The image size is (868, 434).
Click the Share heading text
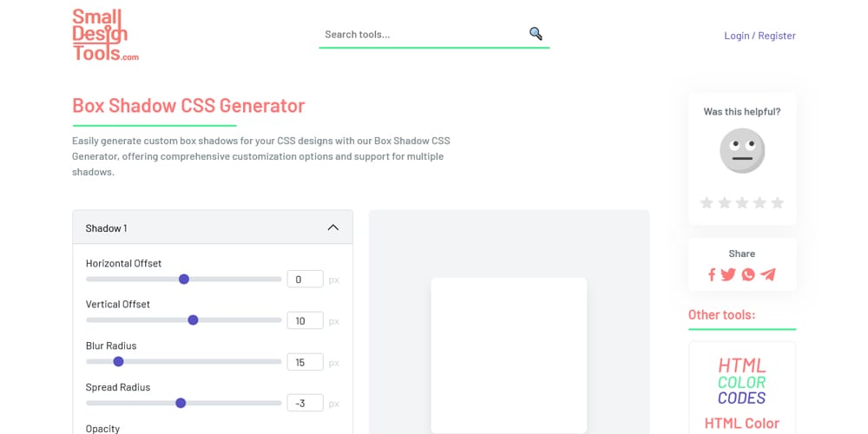tap(742, 253)
